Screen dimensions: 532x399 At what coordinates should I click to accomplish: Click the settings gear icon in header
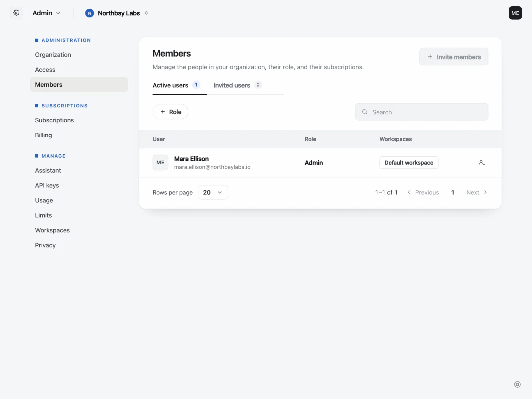[x=16, y=13]
